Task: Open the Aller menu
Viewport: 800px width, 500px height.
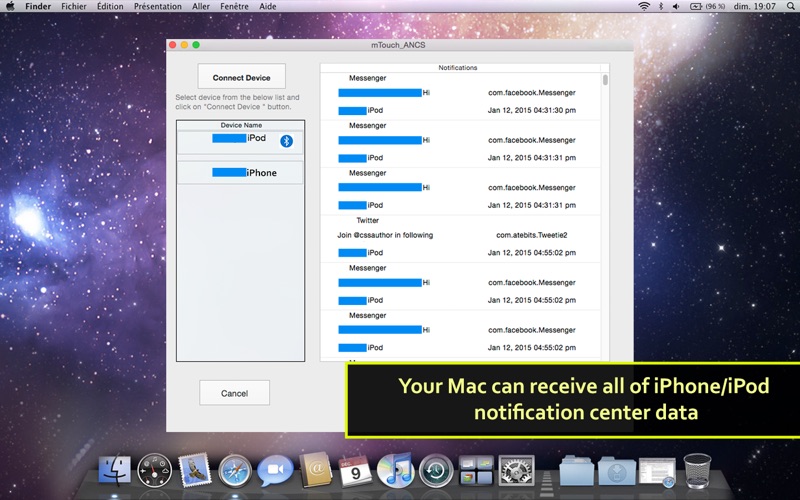Action: pyautogui.click(x=201, y=6)
